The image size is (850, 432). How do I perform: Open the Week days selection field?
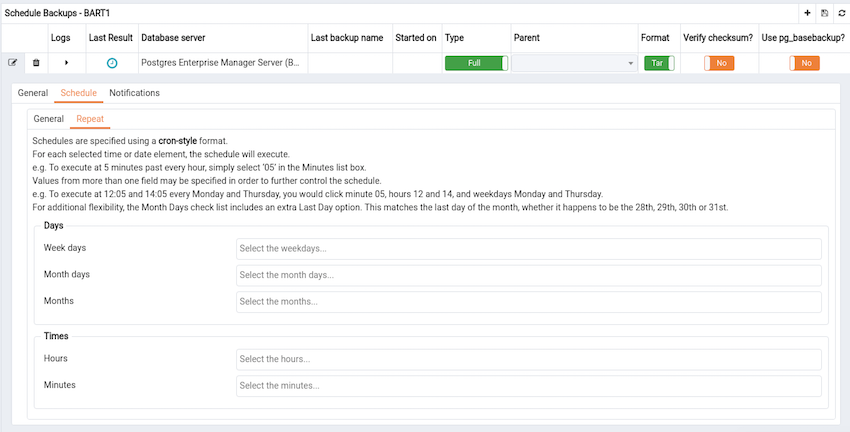529,249
